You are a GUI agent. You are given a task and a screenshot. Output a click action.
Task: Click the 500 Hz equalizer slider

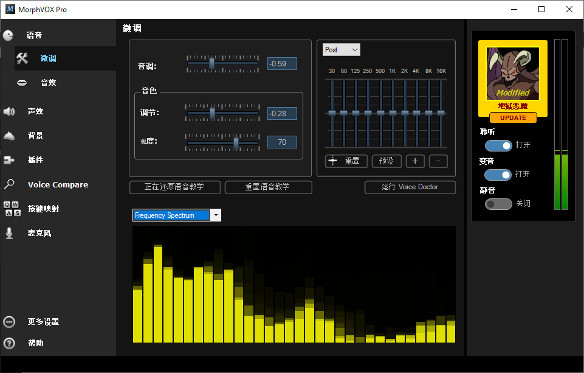380,113
